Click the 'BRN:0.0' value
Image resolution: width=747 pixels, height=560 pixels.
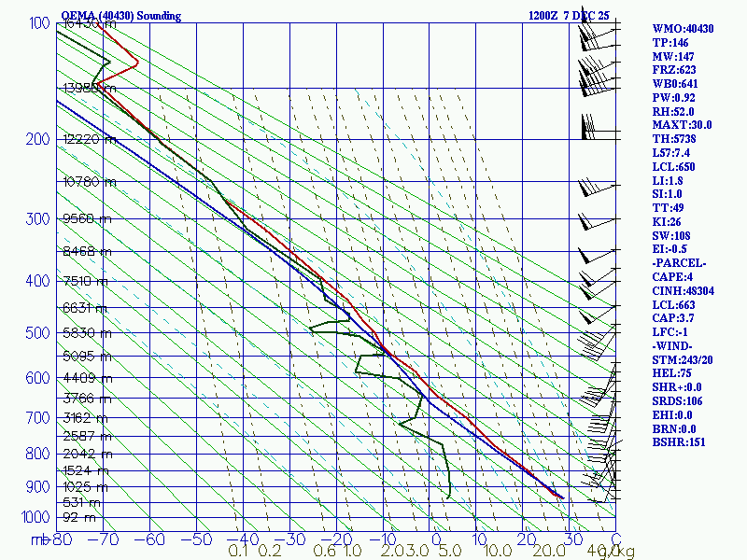[674, 428]
